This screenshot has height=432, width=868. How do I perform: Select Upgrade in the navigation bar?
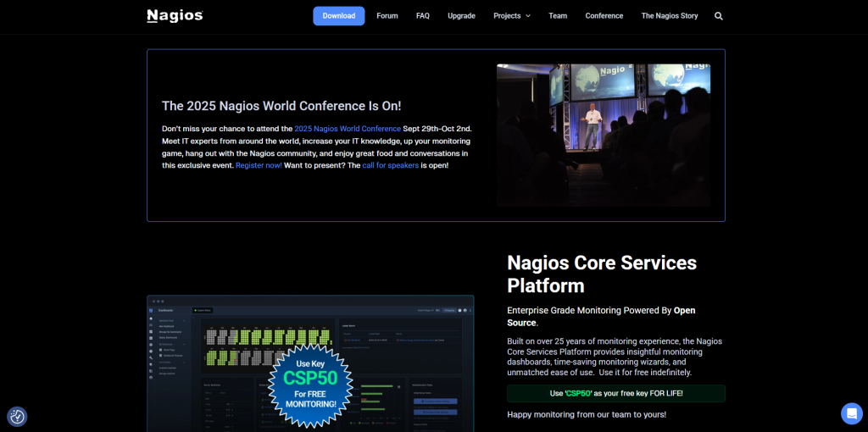[x=462, y=16]
